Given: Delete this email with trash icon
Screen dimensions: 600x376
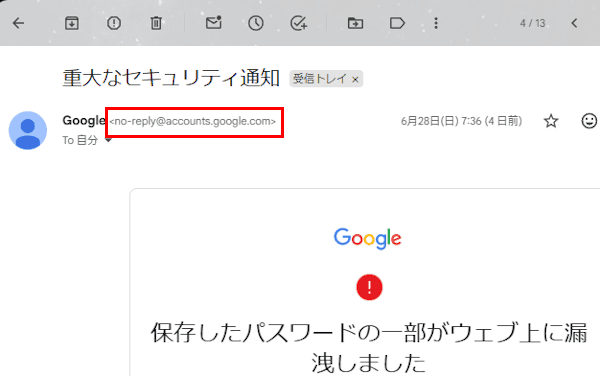Looking at the screenshot, I should (x=156, y=23).
